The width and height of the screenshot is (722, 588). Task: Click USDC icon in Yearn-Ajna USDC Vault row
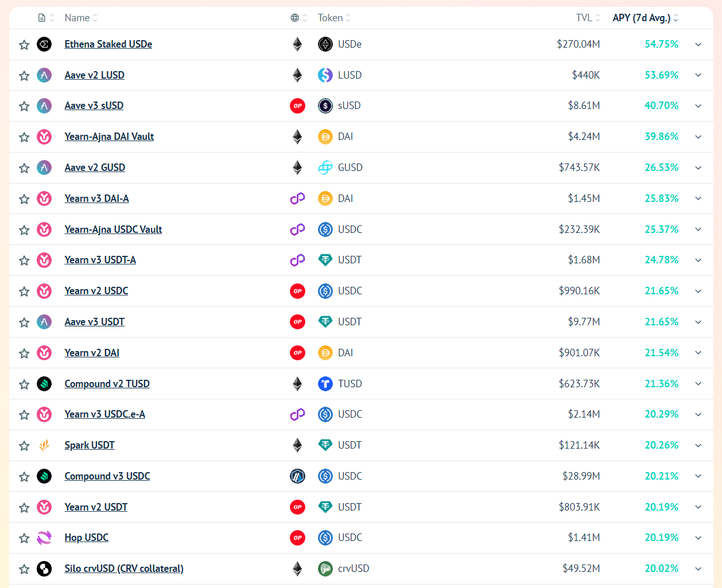325,229
